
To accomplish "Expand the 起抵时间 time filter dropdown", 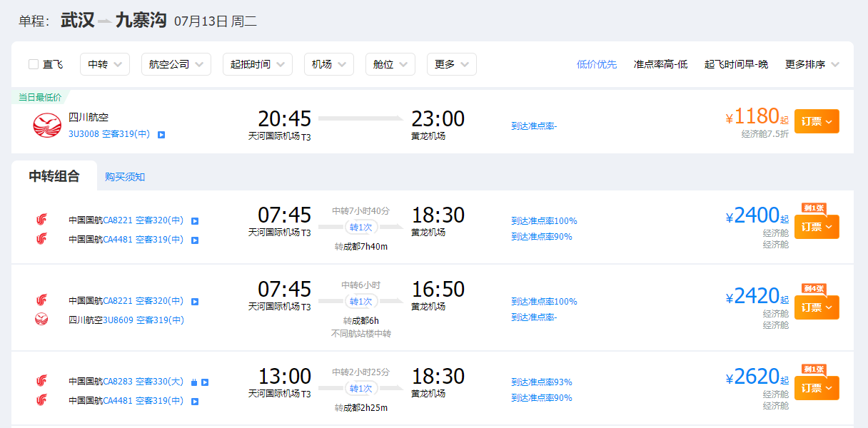I will pos(257,64).
